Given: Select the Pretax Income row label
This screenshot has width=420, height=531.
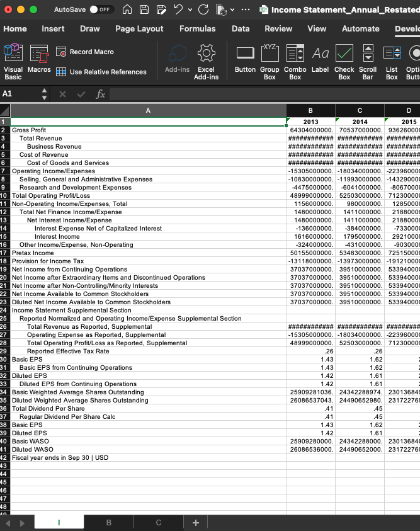Looking at the screenshot, I should pos(148,253).
